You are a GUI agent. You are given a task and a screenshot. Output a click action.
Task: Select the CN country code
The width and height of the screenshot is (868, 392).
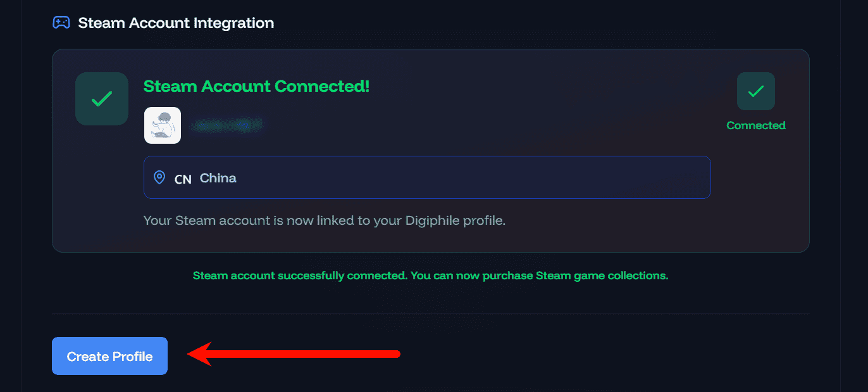pos(183,179)
